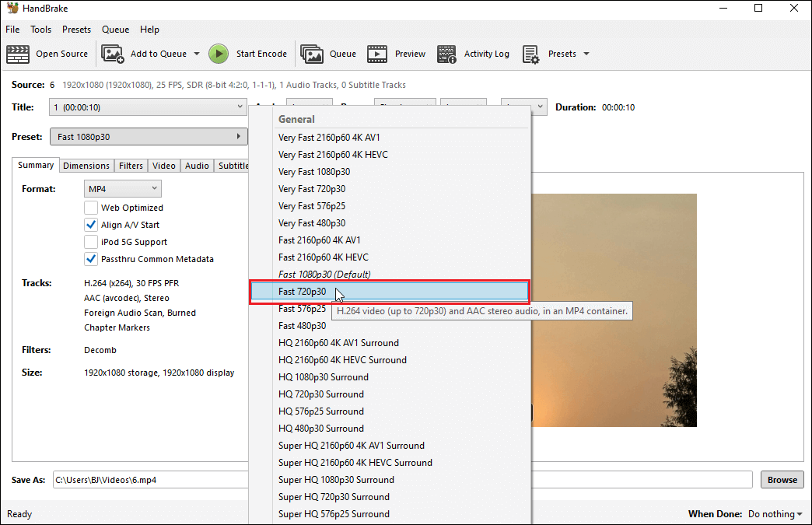Click the Open Source label
Image resolution: width=812 pixels, height=525 pixels.
point(61,54)
